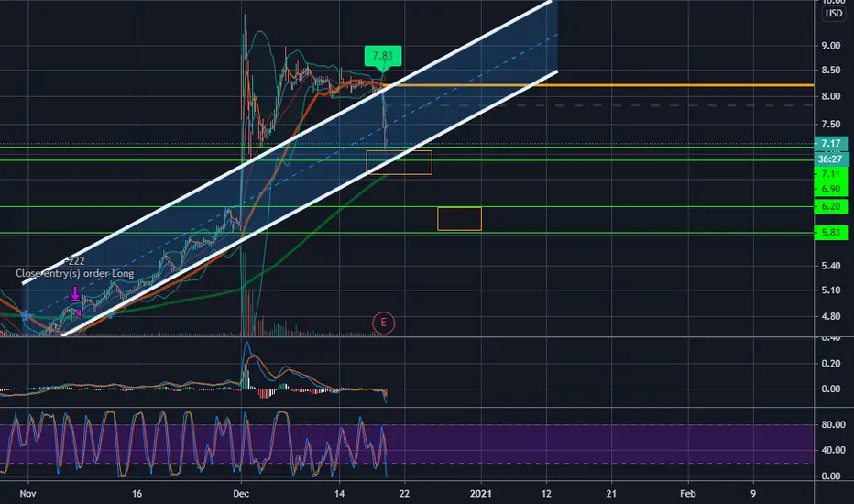Select the lower orange rectangle near 6.00
Image resolution: width=854 pixels, height=504 pixels.
(459, 218)
